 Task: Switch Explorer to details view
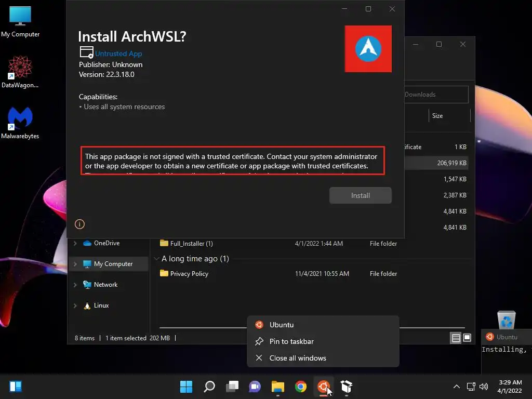pyautogui.click(x=456, y=338)
